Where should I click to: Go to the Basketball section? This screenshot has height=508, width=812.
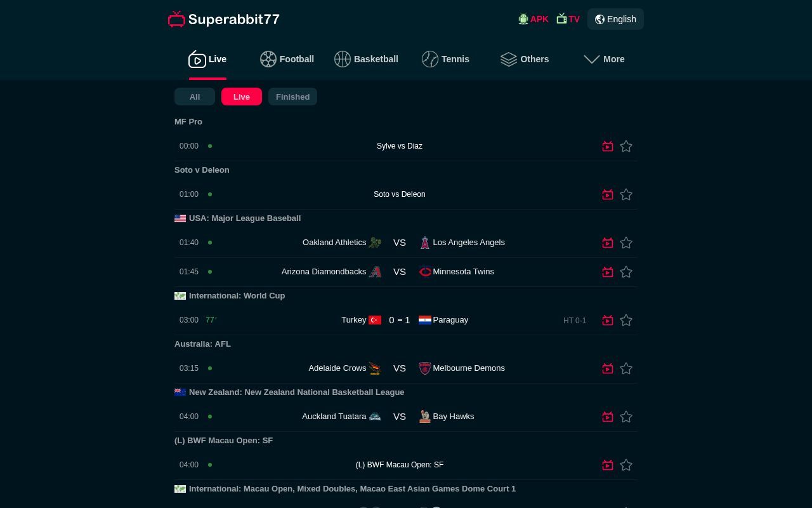[366, 59]
